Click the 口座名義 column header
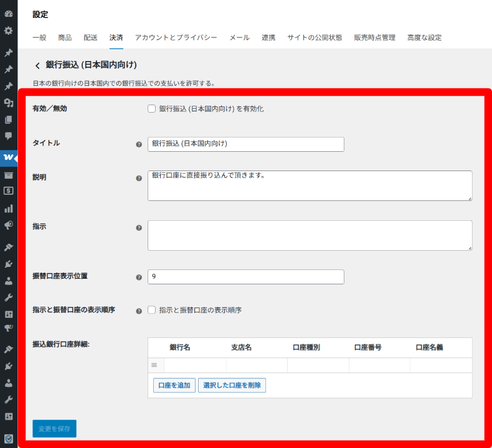 429,347
